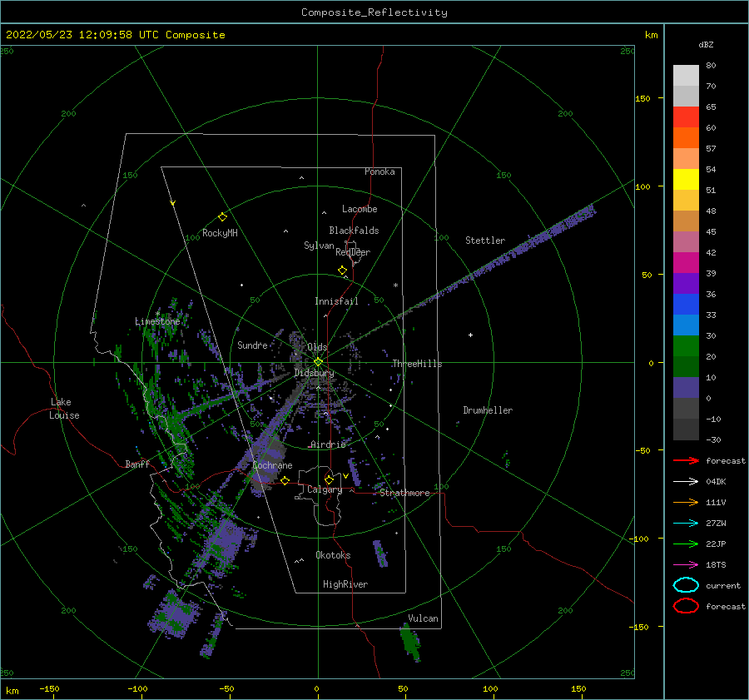The image size is (749, 700).
Task: Click the Drumheller city label
Action: 488,410
